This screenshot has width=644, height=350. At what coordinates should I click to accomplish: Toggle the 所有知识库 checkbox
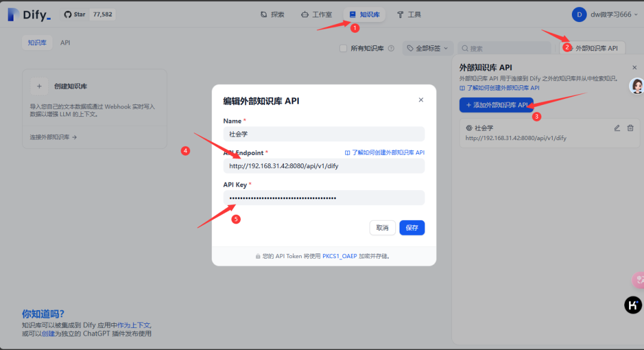pyautogui.click(x=343, y=48)
